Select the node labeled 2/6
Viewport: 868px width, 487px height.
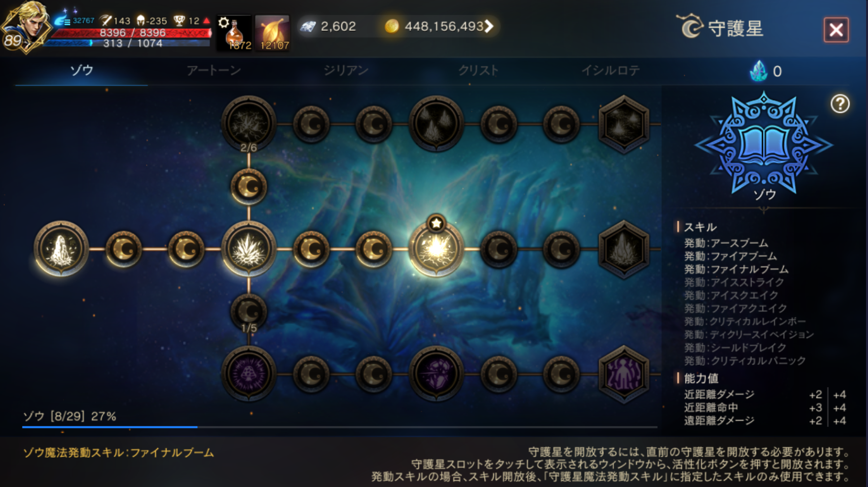click(249, 123)
